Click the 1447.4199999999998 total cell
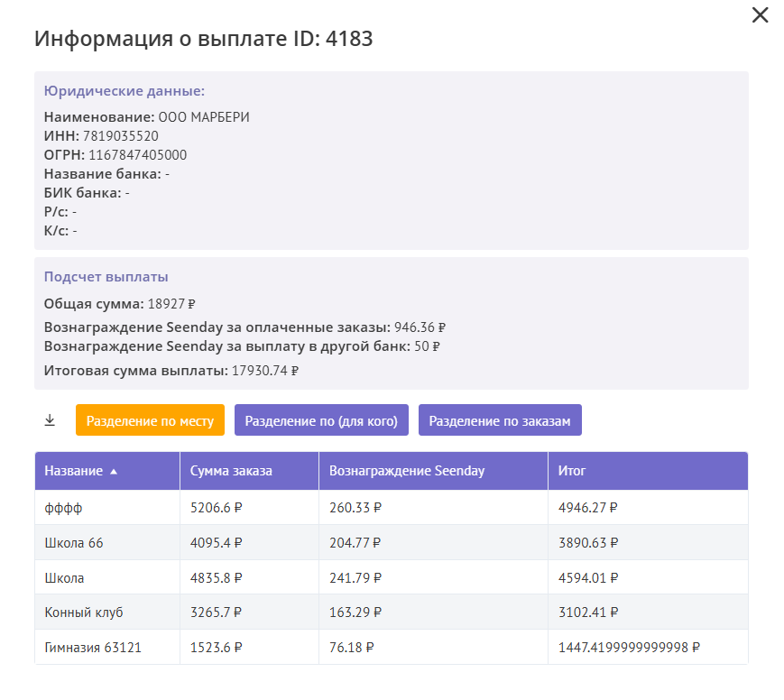This screenshot has height=700, width=784. (630, 648)
